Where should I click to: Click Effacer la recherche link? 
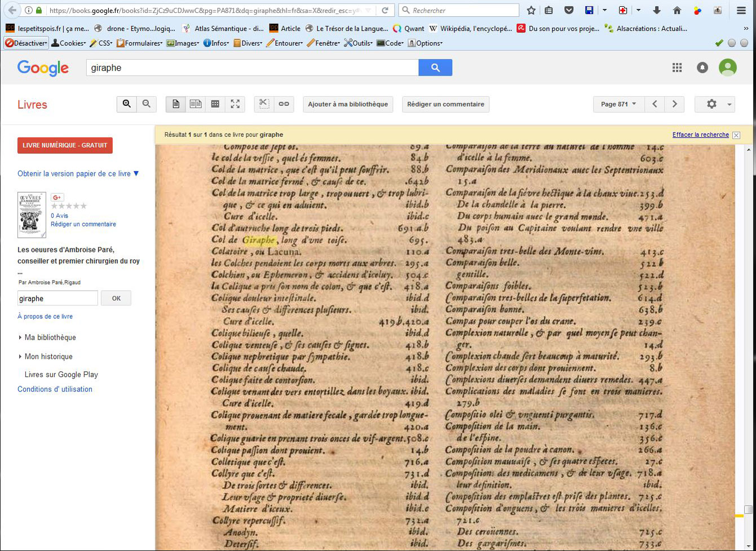pos(700,135)
